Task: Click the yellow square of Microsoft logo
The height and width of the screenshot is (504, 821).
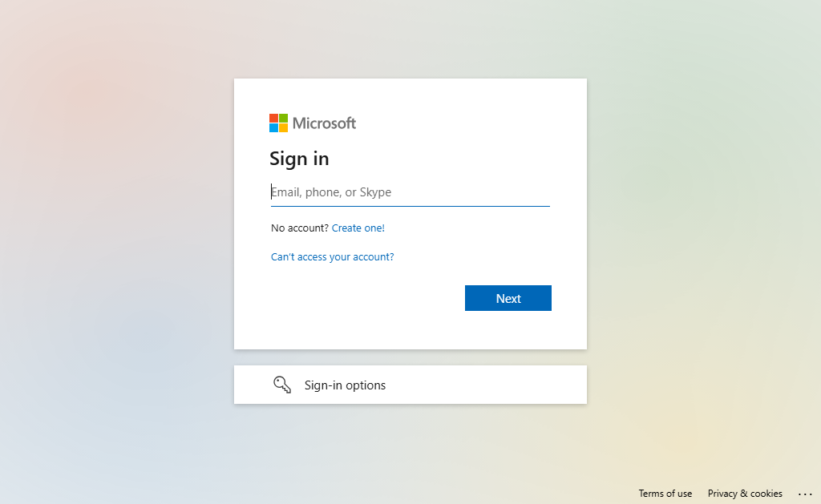Action: point(283,127)
